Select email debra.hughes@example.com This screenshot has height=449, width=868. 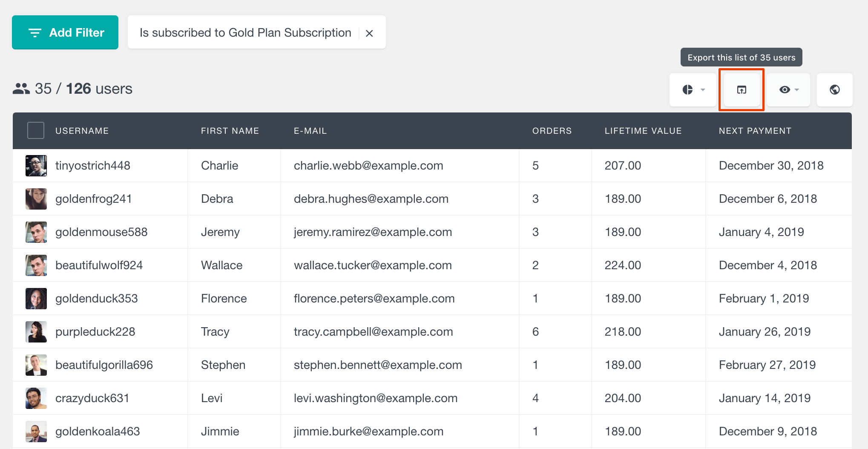click(371, 199)
